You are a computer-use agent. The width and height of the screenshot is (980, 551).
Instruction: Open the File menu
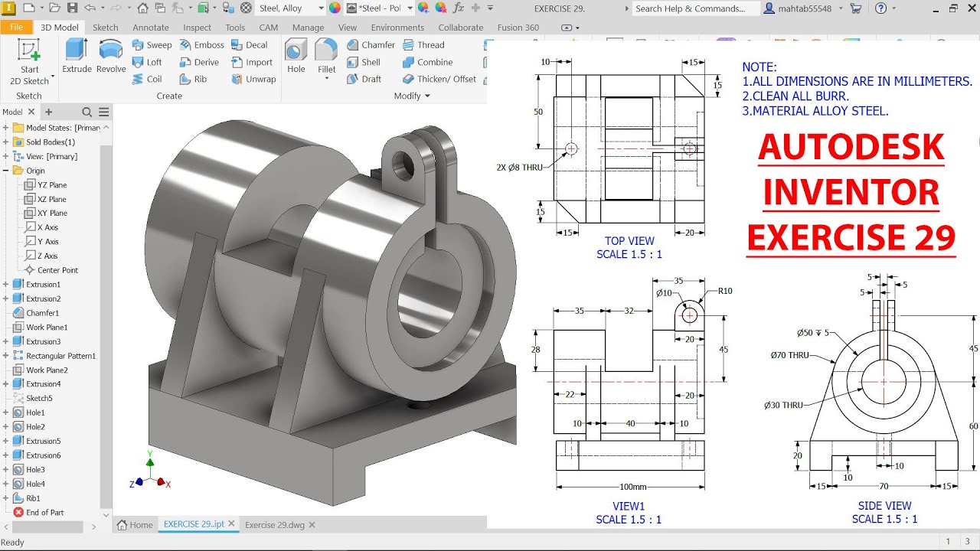click(16, 27)
